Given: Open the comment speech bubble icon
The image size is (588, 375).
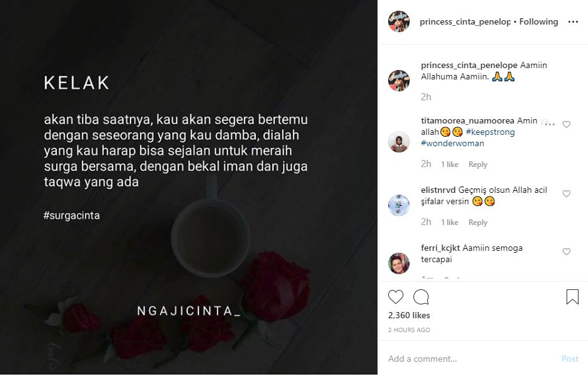Looking at the screenshot, I should 421,297.
